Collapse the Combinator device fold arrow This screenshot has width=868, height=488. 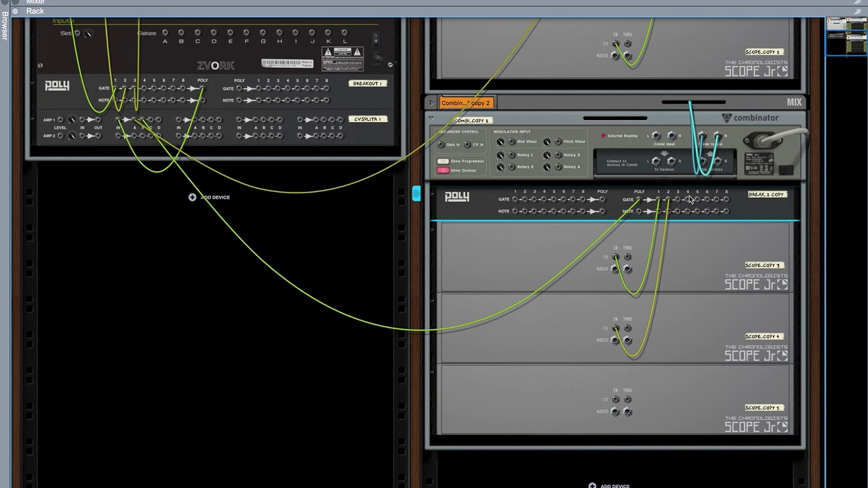coord(431,117)
